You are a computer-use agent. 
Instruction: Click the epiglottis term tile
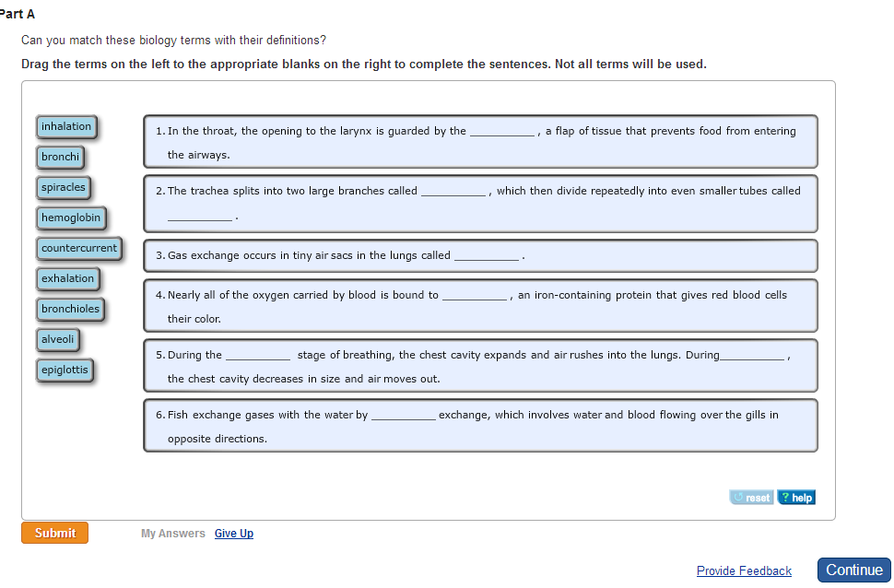tap(65, 370)
